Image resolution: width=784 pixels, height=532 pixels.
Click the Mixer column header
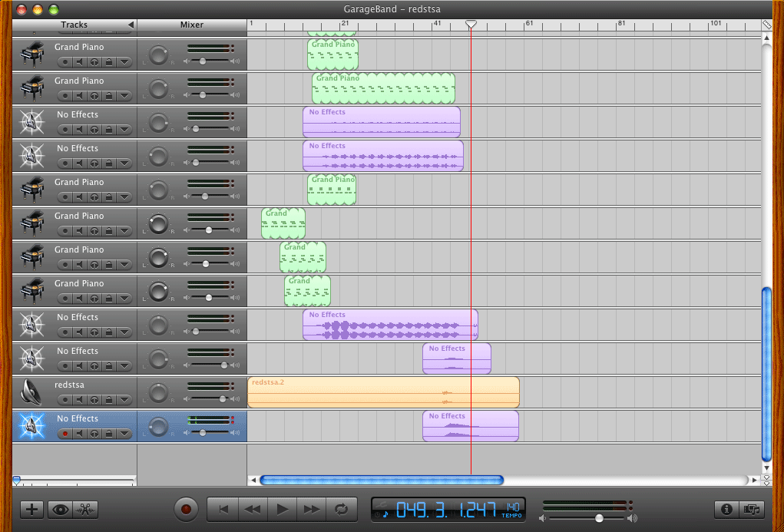(192, 25)
